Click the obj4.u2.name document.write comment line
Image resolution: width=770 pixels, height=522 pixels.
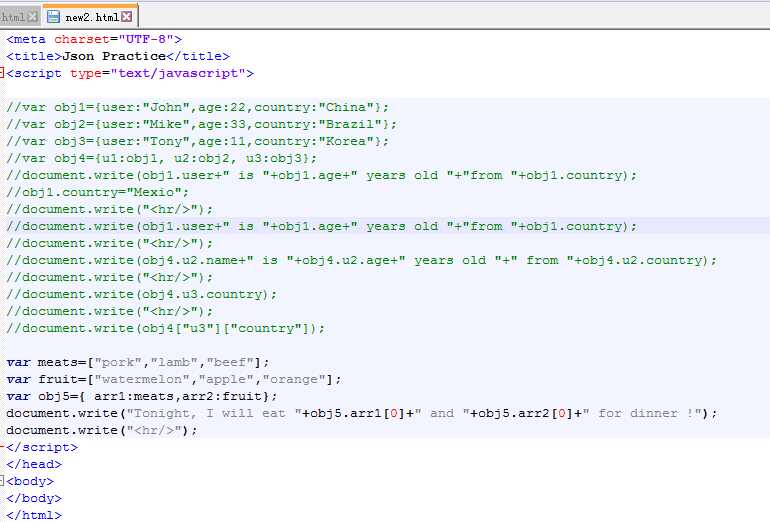point(361,260)
